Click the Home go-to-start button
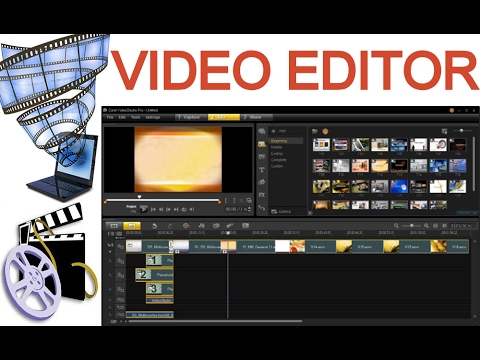480x360 pixels. pos(153,209)
